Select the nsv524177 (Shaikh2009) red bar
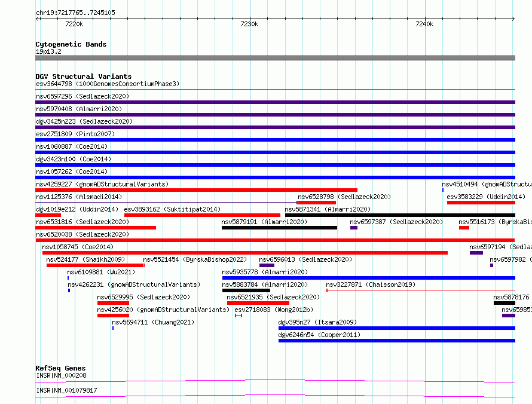This screenshot has height=404, width=532. [x=94, y=265]
